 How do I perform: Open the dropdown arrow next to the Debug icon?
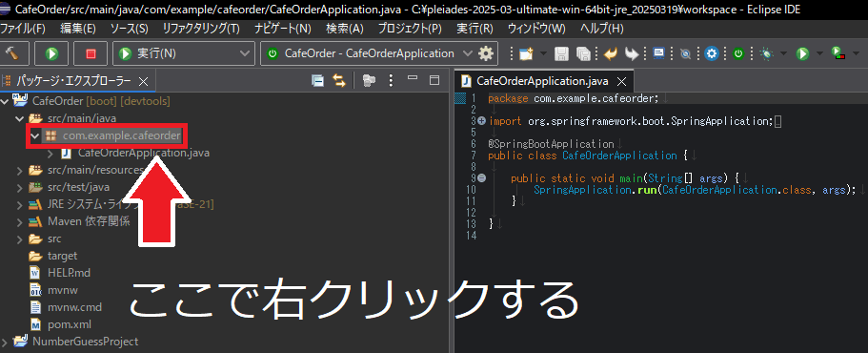783,53
